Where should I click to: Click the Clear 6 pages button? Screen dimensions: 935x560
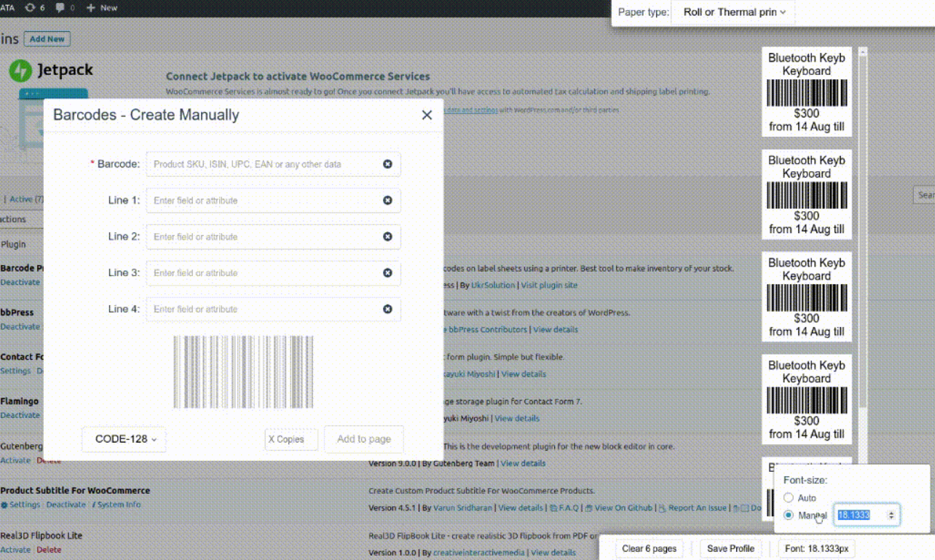(649, 548)
